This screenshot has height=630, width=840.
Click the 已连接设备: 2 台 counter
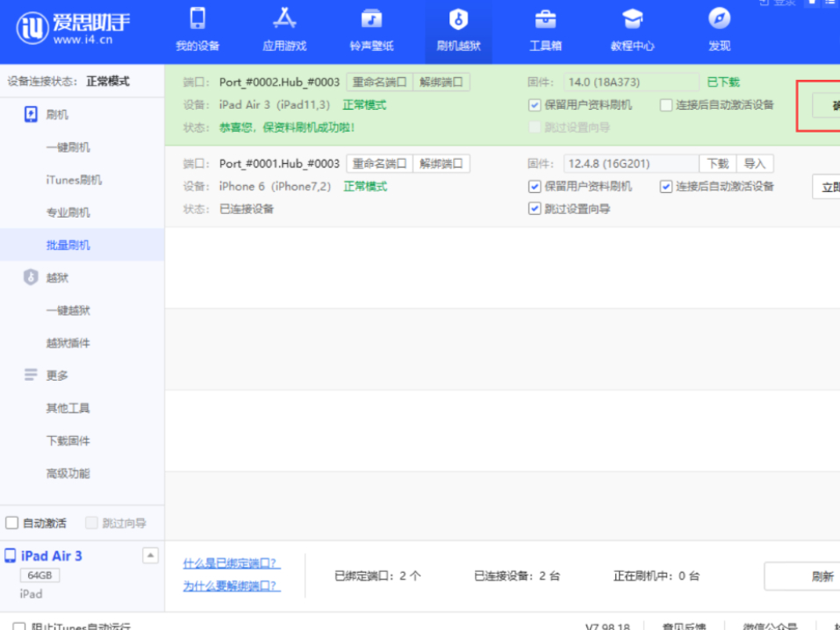tap(517, 576)
